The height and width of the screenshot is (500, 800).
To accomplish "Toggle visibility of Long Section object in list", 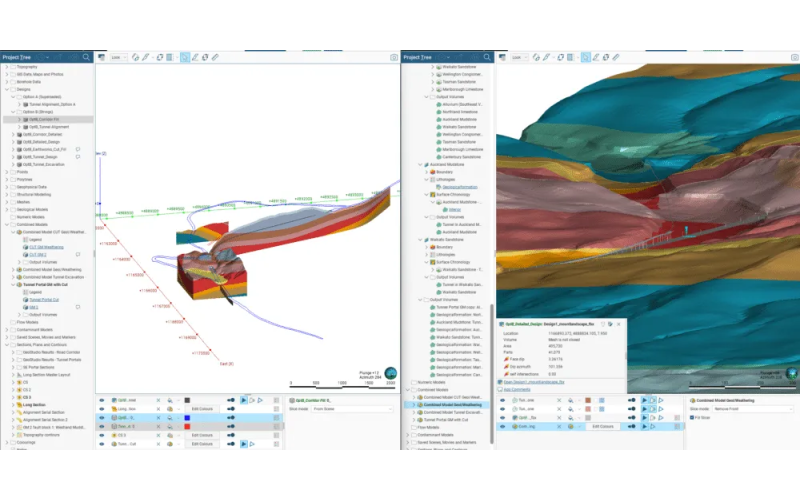I will 102,409.
